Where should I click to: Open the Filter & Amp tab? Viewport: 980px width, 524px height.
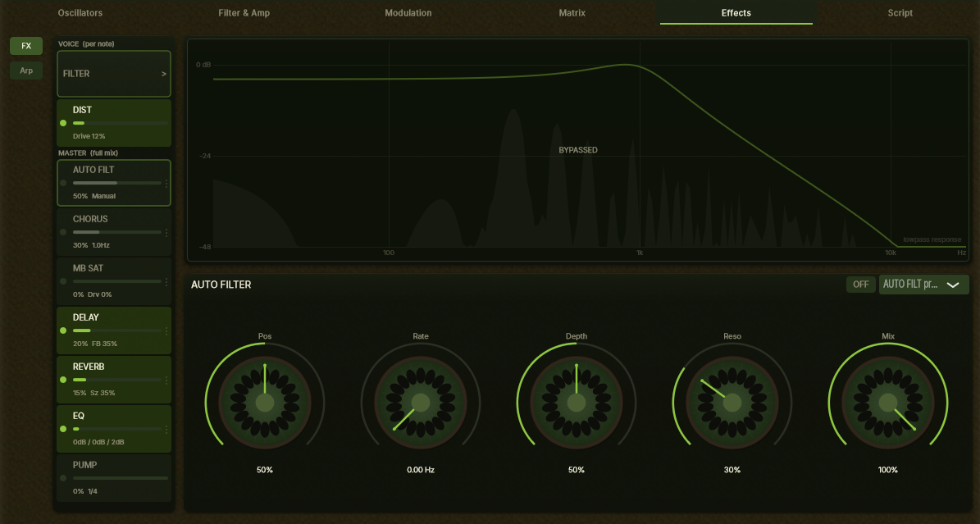pos(244,12)
